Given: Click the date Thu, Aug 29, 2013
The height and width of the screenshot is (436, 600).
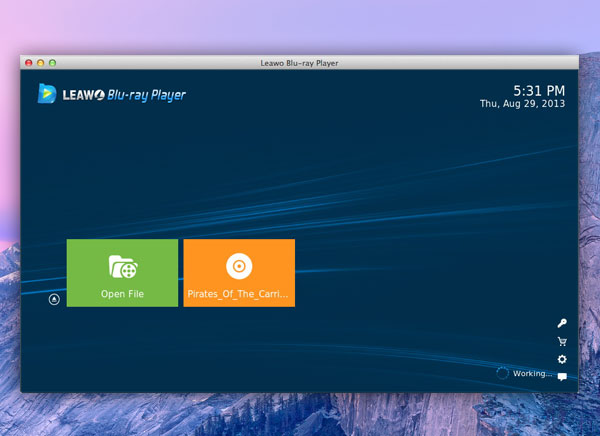Looking at the screenshot, I should (522, 104).
